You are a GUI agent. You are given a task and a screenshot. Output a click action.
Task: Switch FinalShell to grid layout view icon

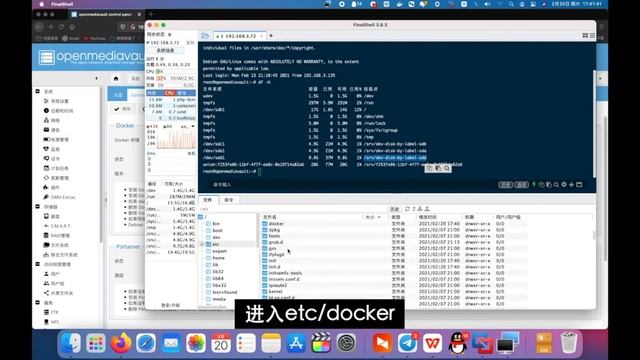click(585, 36)
